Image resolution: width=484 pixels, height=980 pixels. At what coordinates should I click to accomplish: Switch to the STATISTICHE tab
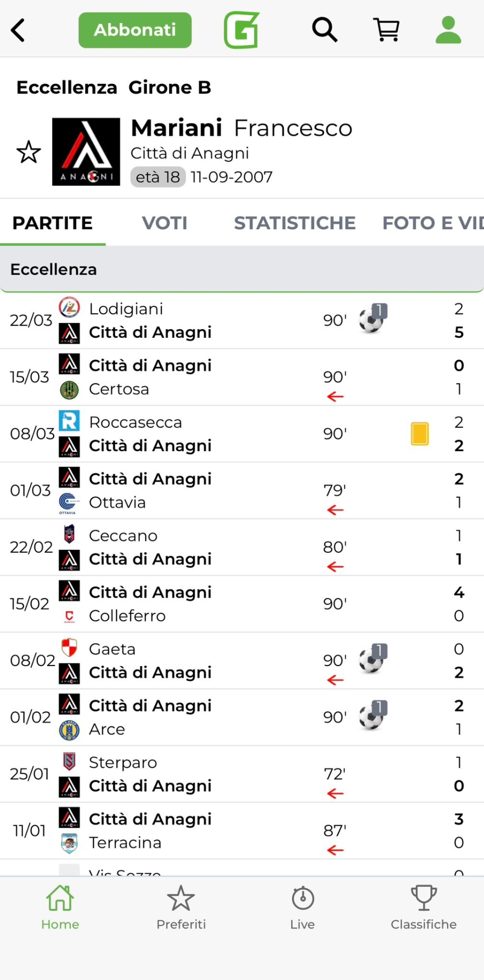tap(295, 223)
